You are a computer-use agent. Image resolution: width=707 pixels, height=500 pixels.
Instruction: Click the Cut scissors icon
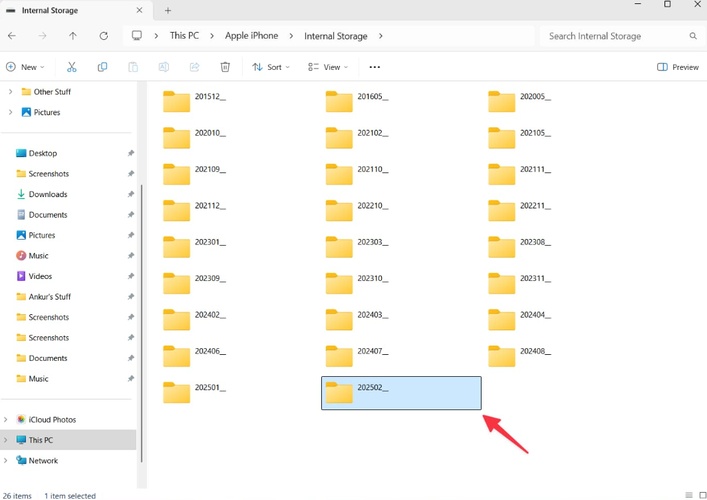71,67
